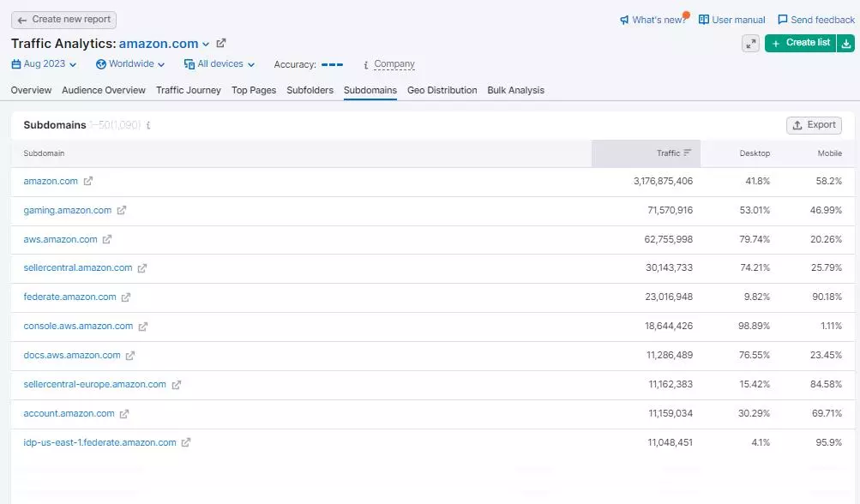Click the amazon.com domain link in title
This screenshot has width=860, height=504.
pos(159,44)
